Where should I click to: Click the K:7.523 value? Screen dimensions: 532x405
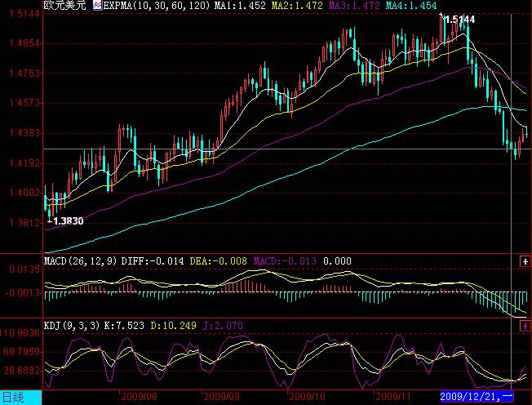pos(124,326)
